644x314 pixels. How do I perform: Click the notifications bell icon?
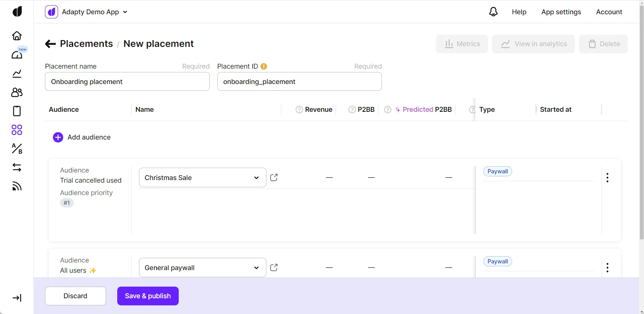point(493,12)
